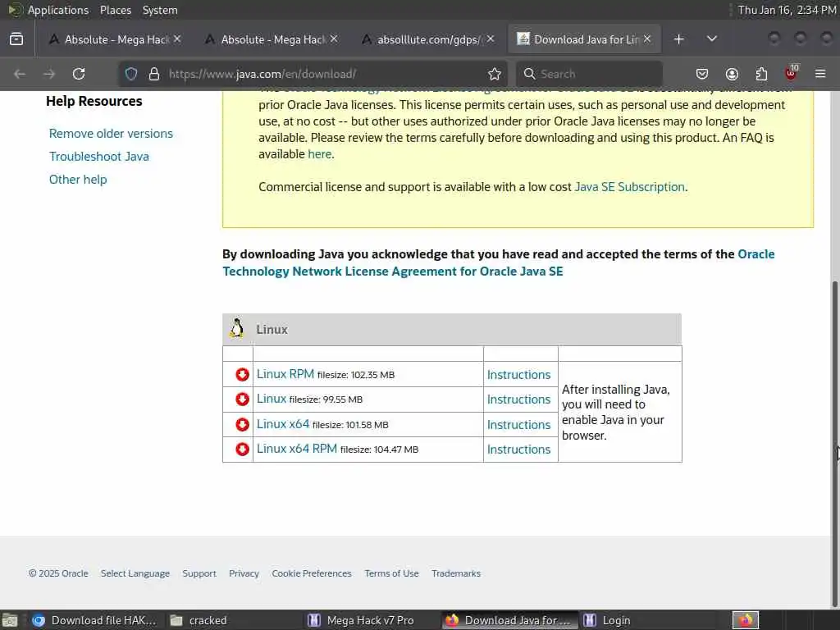840x630 pixels.
Task: Click the Linux x64 RPM download link
Action: 297,449
